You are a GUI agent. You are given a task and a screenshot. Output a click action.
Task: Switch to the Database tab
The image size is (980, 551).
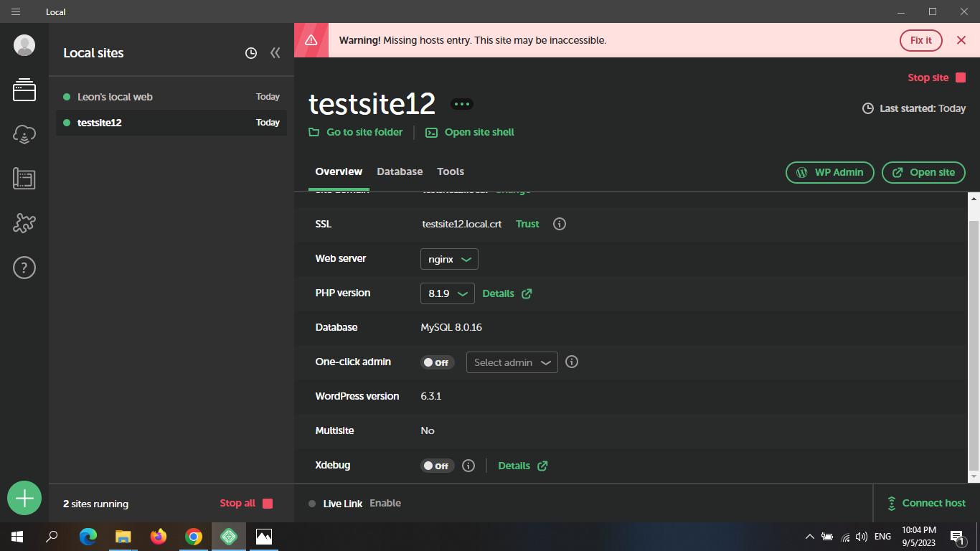tap(400, 171)
